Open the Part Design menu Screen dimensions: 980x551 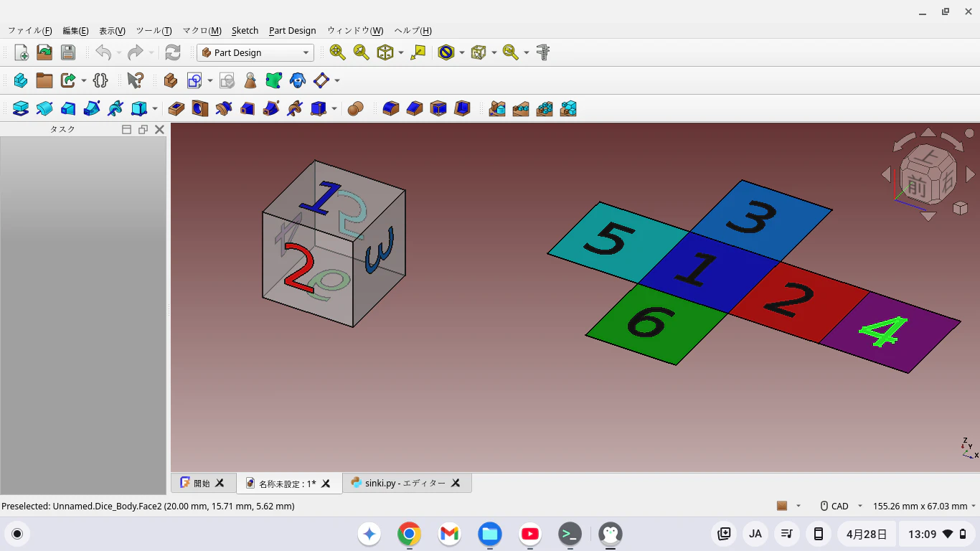point(292,31)
